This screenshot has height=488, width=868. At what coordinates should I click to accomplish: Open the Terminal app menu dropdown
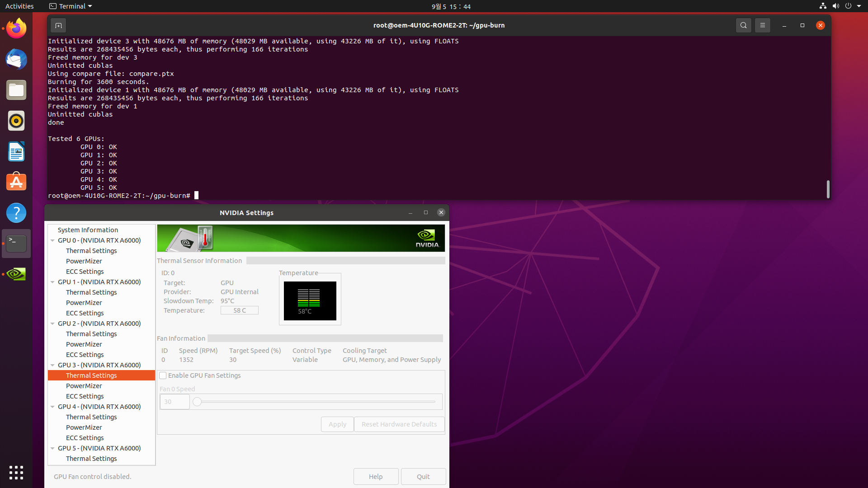pos(71,6)
